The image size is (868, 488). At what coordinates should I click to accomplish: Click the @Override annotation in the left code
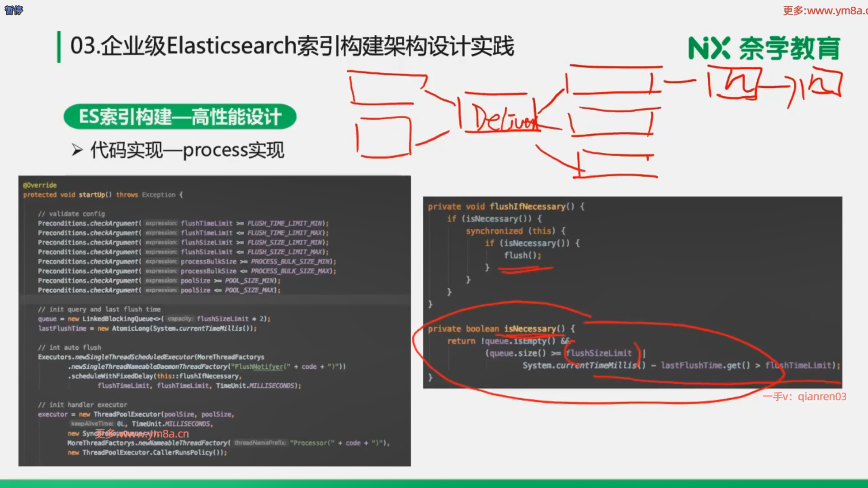pyautogui.click(x=40, y=185)
